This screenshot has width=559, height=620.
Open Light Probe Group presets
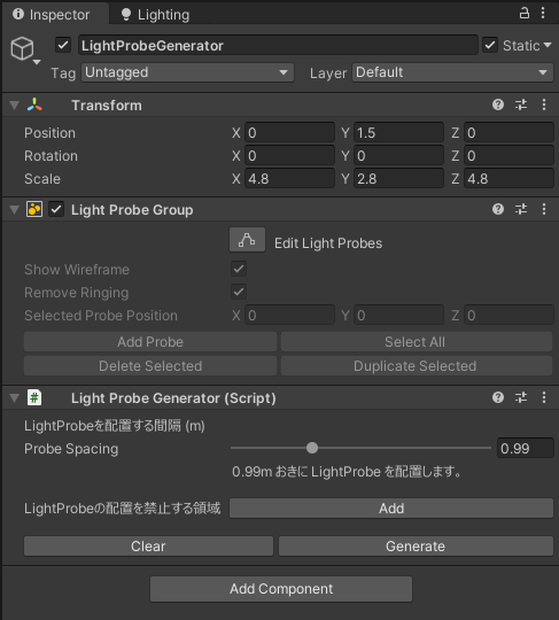[521, 209]
